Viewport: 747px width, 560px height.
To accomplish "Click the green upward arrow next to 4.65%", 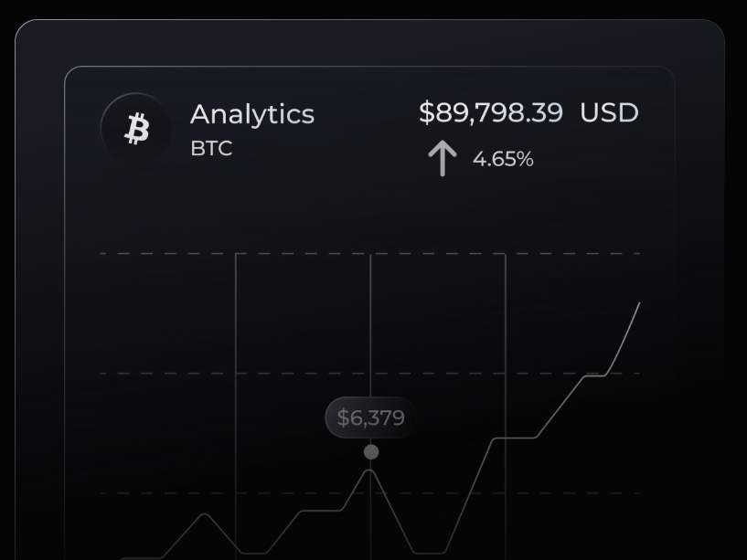I will 442,157.
